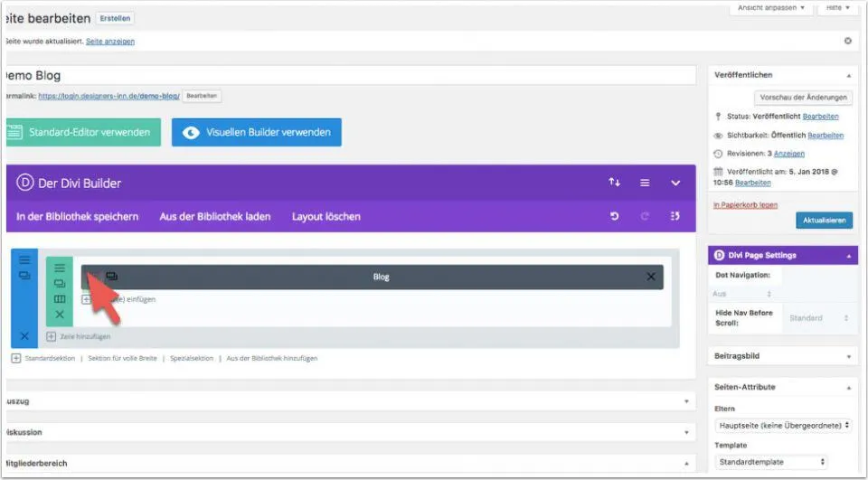The height and width of the screenshot is (480, 868).
Task: Click 'In der Bibliothek speichern'
Action: coord(78,217)
